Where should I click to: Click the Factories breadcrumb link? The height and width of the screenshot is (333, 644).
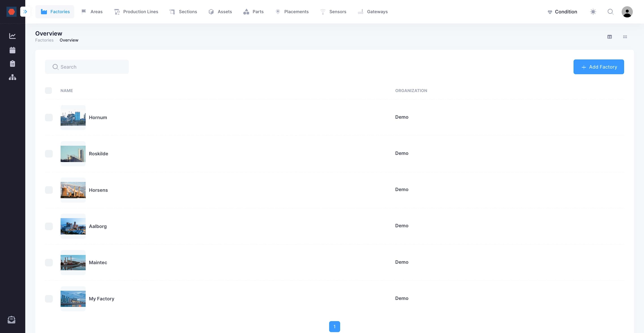(x=44, y=40)
